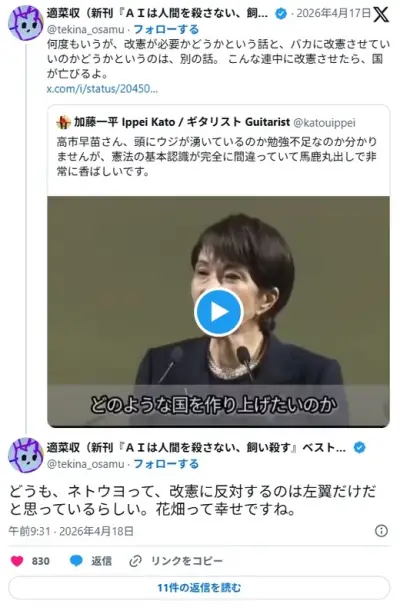The width and height of the screenshot is (400, 607).
Task: Follow @tekina_osamu in top post
Action: point(166,29)
